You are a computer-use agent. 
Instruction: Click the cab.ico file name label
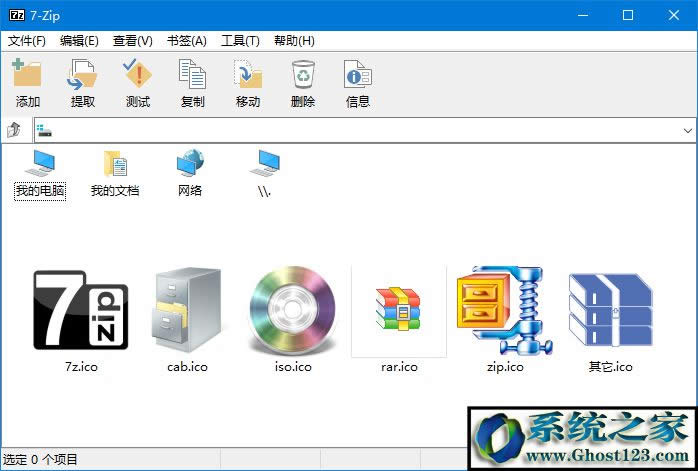pos(187,367)
